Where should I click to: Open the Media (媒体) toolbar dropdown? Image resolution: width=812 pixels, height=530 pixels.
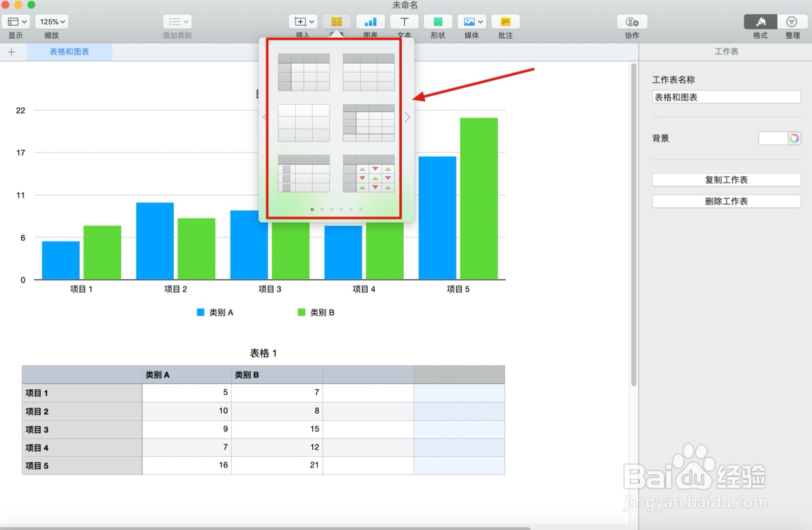click(x=472, y=22)
